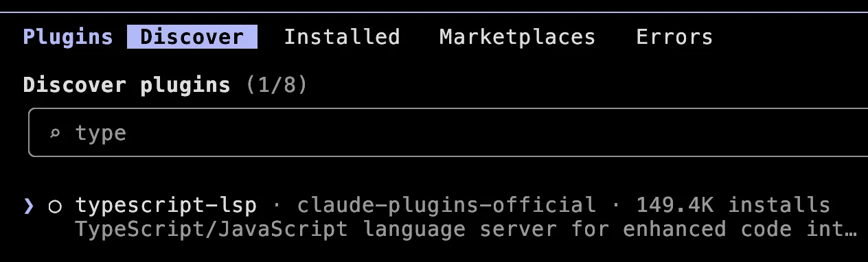Click the (1/8) result counter

click(x=277, y=85)
